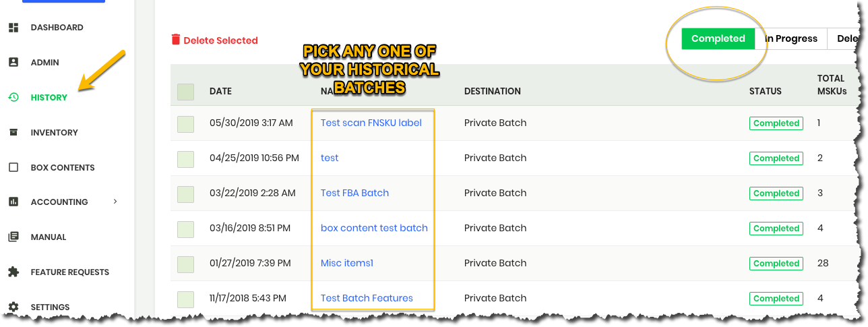
Task: Select the checkbox for 01/27/2019 batch row
Action: (185, 264)
